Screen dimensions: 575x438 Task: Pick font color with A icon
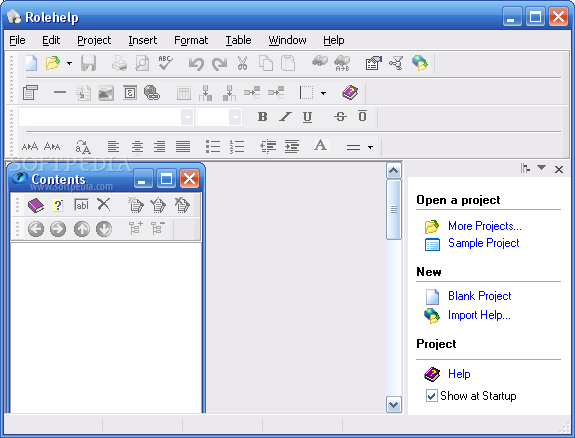(x=321, y=145)
